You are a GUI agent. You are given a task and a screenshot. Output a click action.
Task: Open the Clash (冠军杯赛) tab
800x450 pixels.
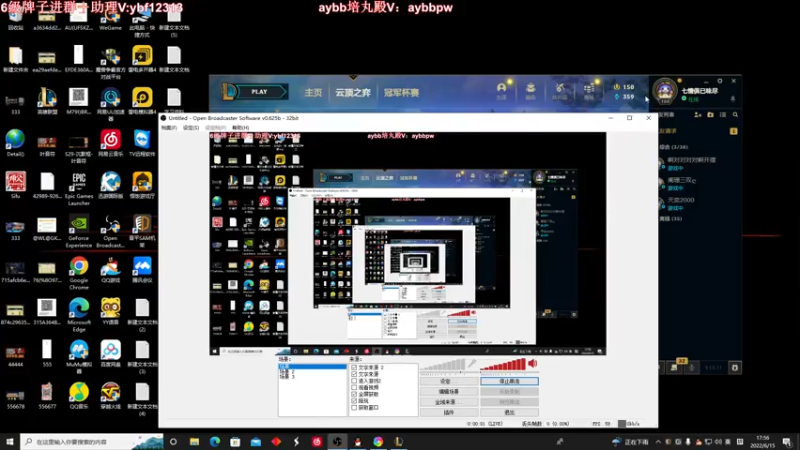click(x=402, y=92)
